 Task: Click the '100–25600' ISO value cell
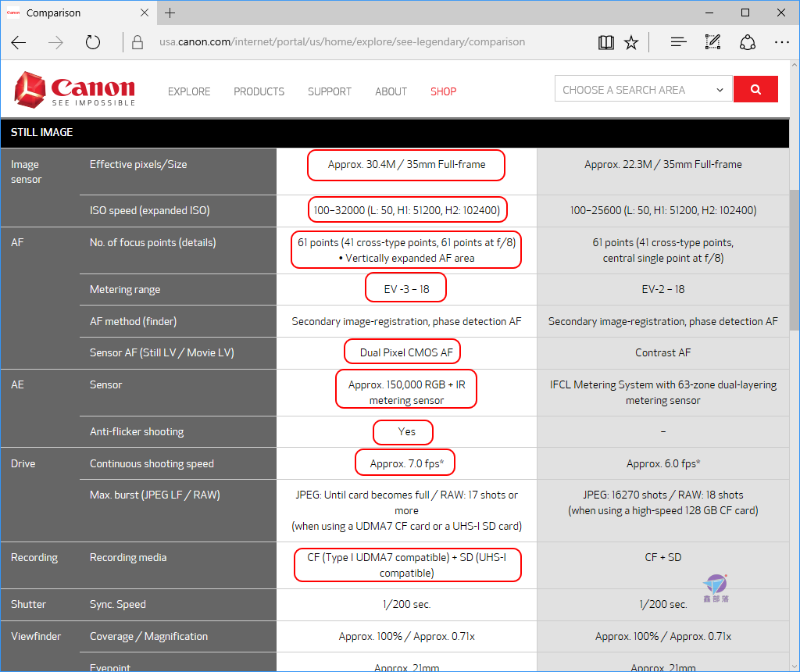(x=663, y=210)
